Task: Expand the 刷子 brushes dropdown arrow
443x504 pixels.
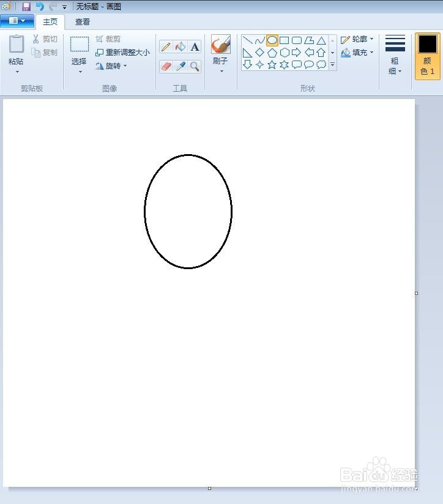Action: coord(221,71)
